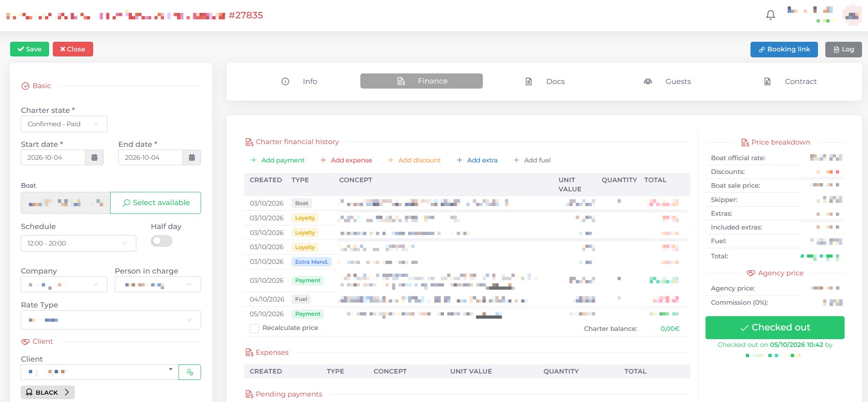Open the End date calendar picker
The height and width of the screenshot is (402, 868).
click(192, 157)
